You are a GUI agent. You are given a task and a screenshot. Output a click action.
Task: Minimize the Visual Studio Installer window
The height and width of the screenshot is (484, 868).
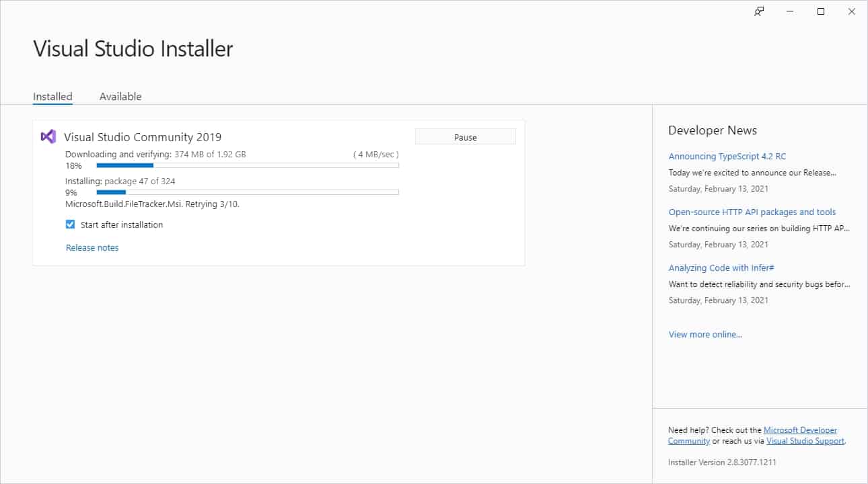[790, 11]
